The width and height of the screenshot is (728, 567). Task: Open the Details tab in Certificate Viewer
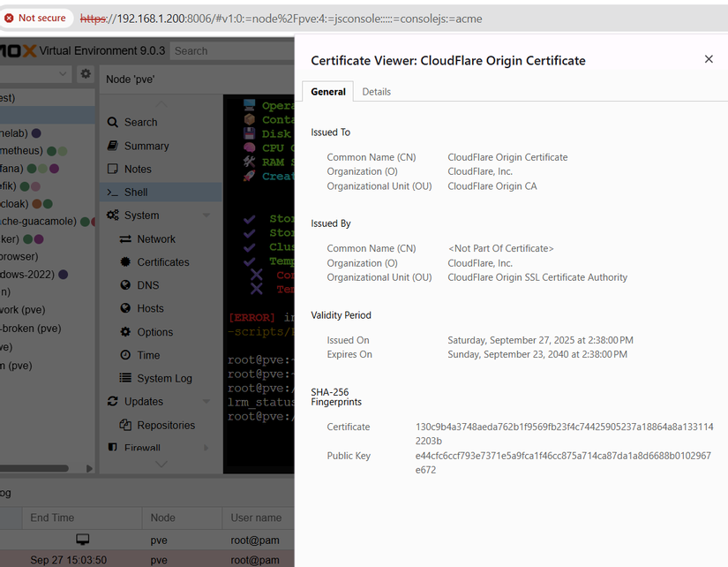(376, 92)
